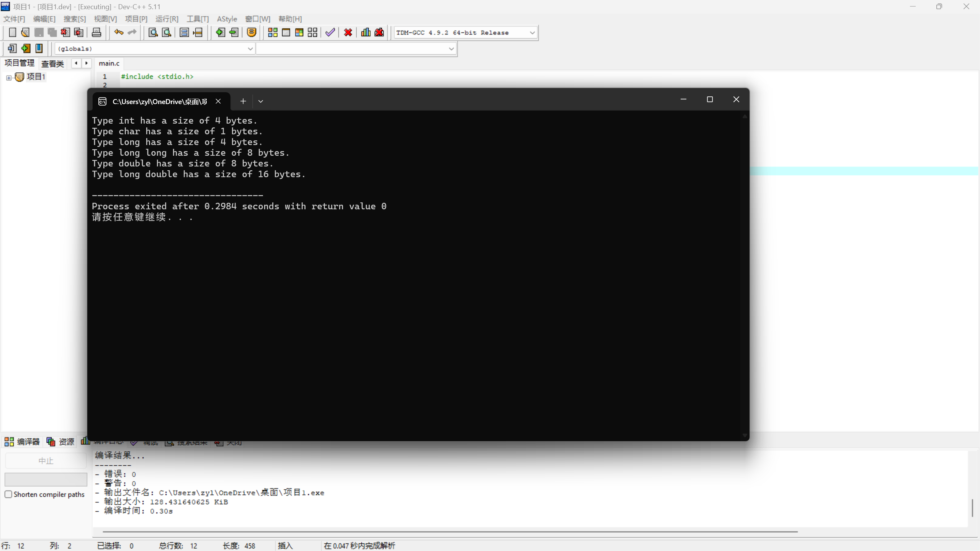Open terminal tab dropdown chevron
This screenshot has height=551, width=980.
[x=261, y=101]
